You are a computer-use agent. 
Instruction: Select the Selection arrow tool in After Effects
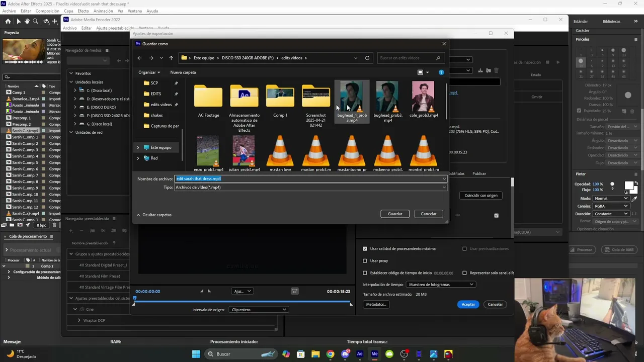click(x=19, y=21)
